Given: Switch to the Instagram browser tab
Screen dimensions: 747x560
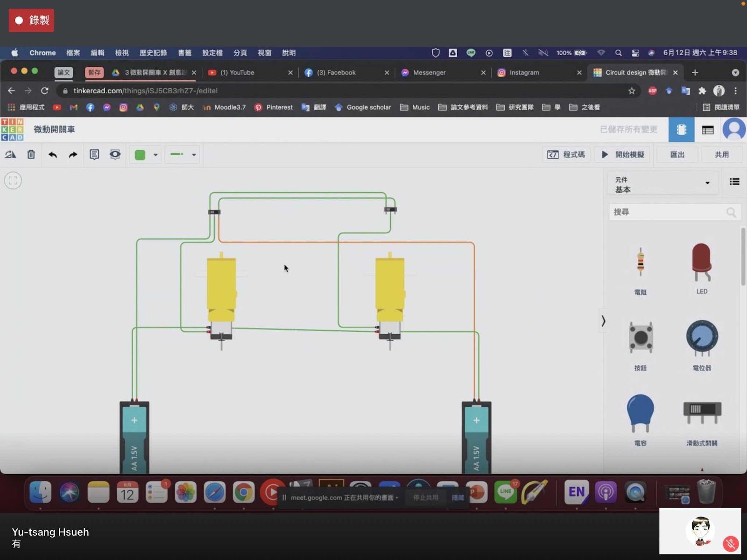Looking at the screenshot, I should point(539,72).
